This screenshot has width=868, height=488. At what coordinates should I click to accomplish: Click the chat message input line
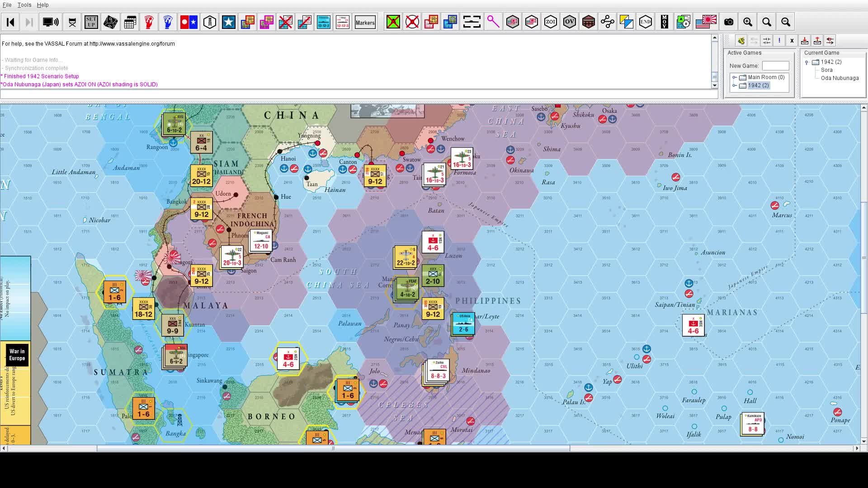(359, 94)
